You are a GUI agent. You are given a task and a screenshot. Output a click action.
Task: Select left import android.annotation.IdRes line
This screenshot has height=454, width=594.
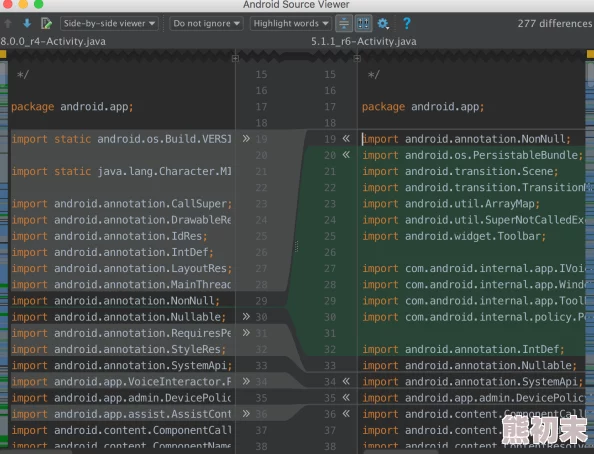[x=109, y=236]
